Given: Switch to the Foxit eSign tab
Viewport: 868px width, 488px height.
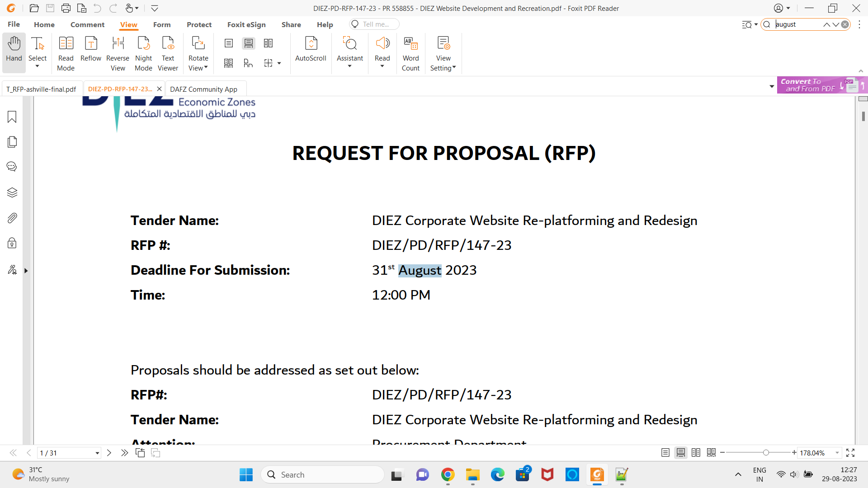Looking at the screenshot, I should click(247, 24).
